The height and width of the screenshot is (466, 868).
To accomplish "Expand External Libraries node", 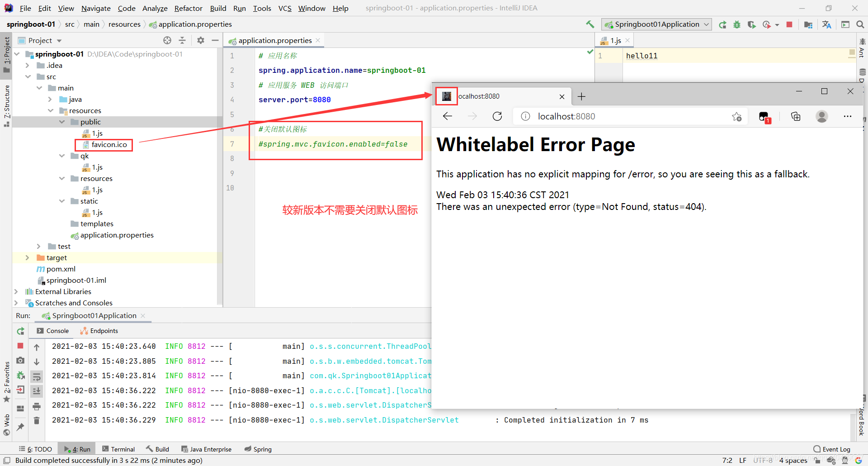I will click(x=16, y=291).
